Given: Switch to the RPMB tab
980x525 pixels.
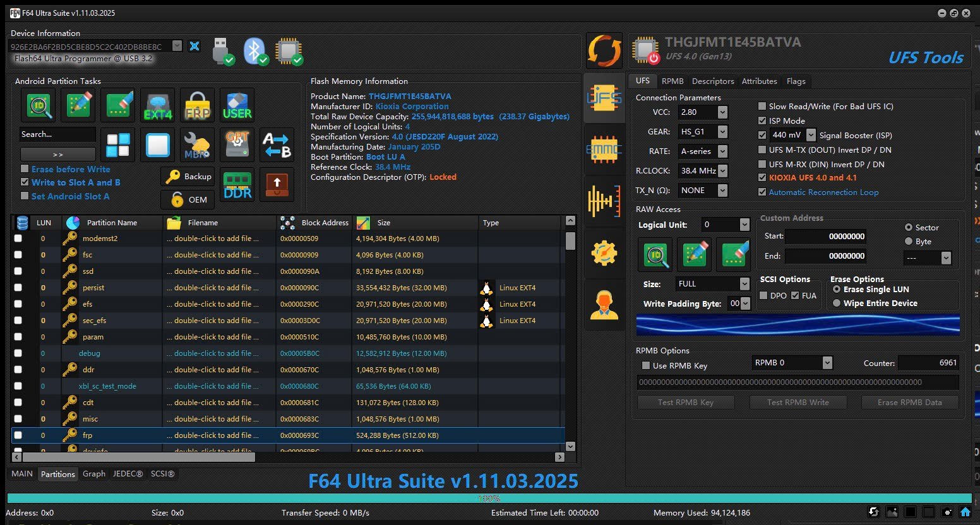Looking at the screenshot, I should click(x=672, y=81).
